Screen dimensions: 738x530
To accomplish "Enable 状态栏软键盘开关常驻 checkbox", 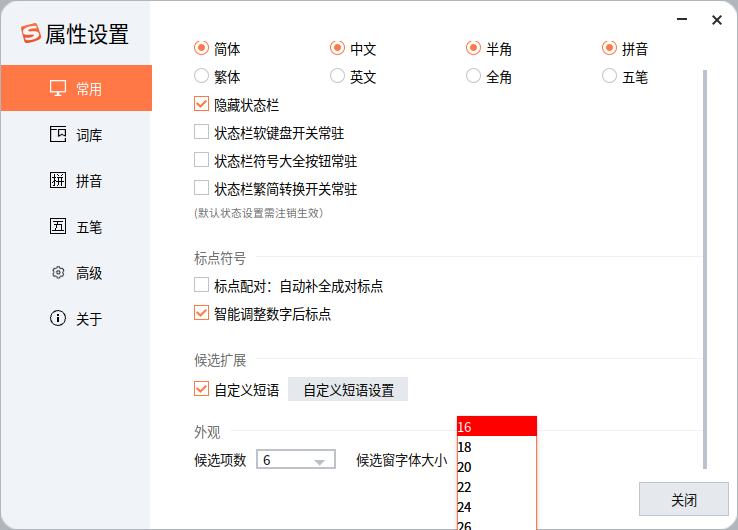I will (201, 132).
